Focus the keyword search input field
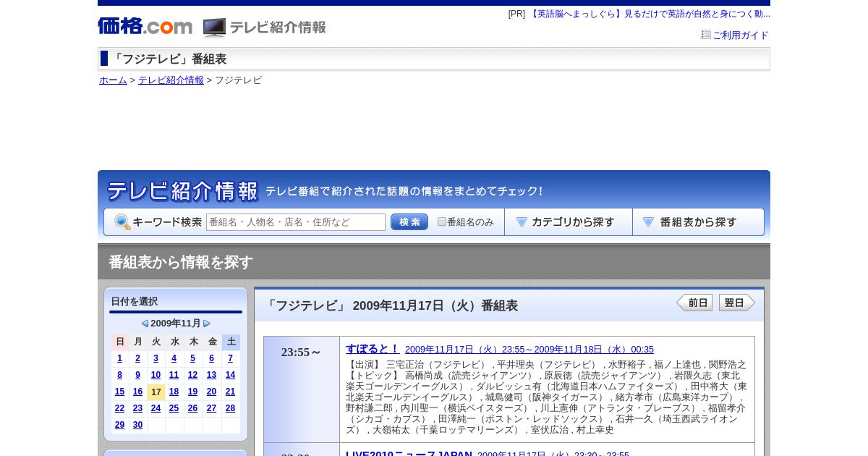 [296, 222]
